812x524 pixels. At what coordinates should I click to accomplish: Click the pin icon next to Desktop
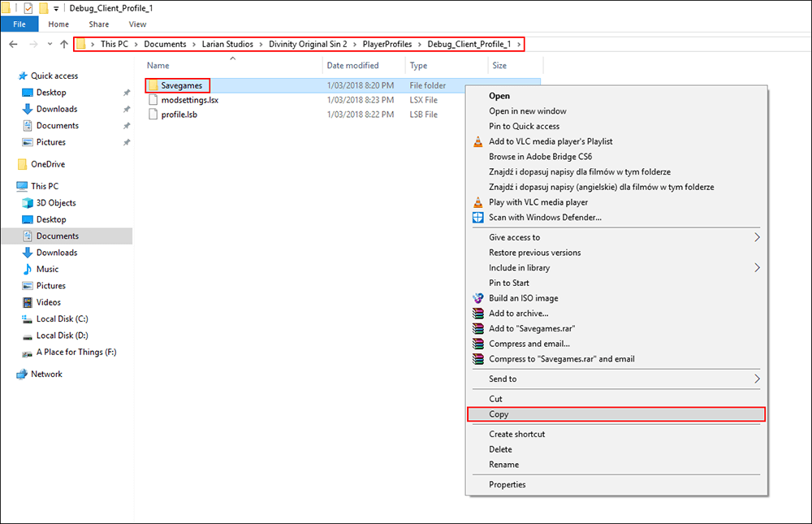pyautogui.click(x=127, y=93)
